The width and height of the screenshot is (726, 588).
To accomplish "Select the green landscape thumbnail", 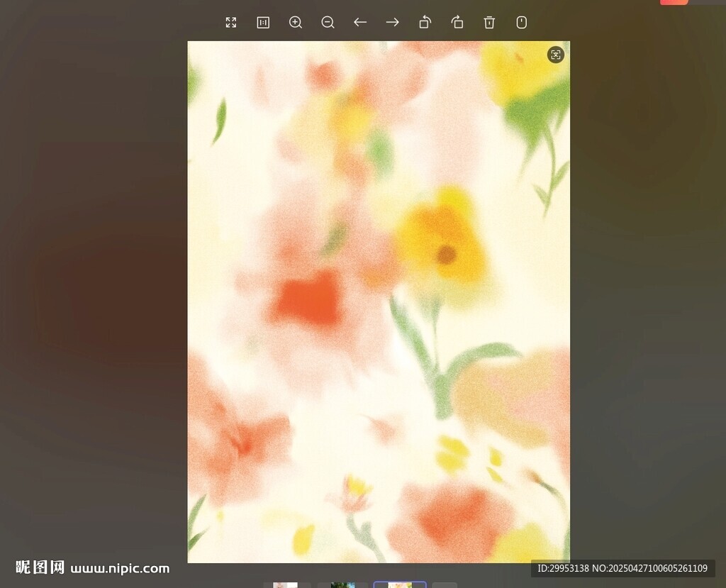I will tap(344, 584).
